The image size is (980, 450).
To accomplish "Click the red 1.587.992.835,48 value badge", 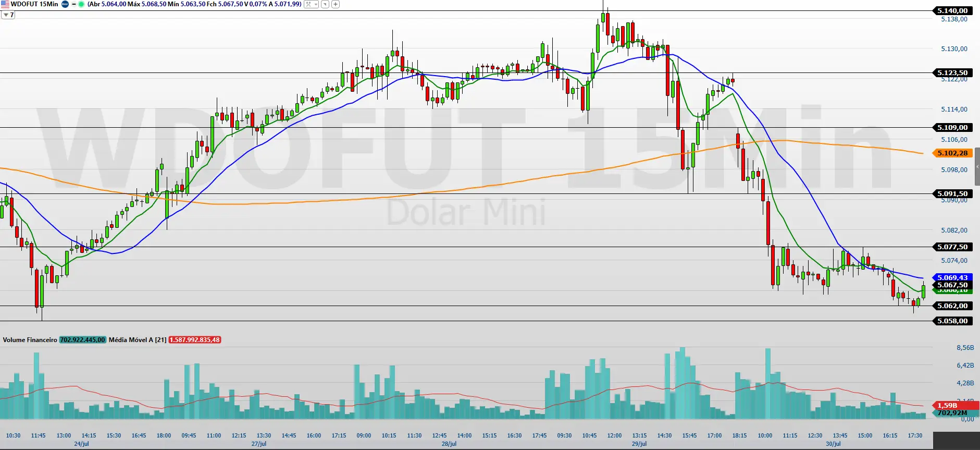I will point(195,340).
